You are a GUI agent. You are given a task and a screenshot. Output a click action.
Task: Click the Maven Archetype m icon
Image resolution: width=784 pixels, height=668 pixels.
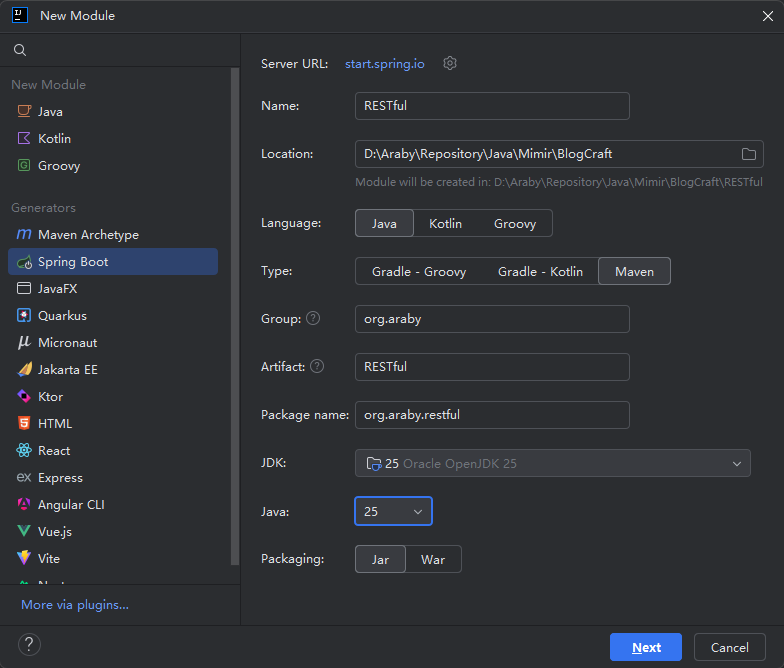coord(24,234)
